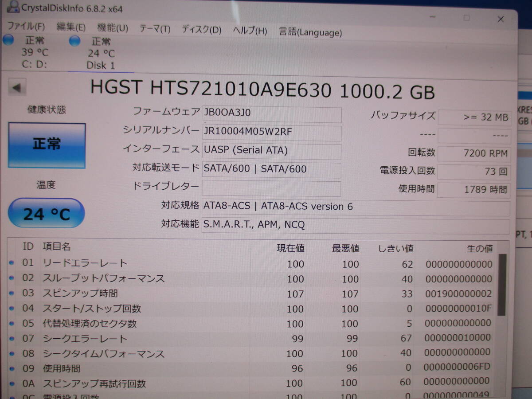The width and height of the screenshot is (532, 399).
Task: Open the ディスク(D) menu
Action: click(x=201, y=30)
